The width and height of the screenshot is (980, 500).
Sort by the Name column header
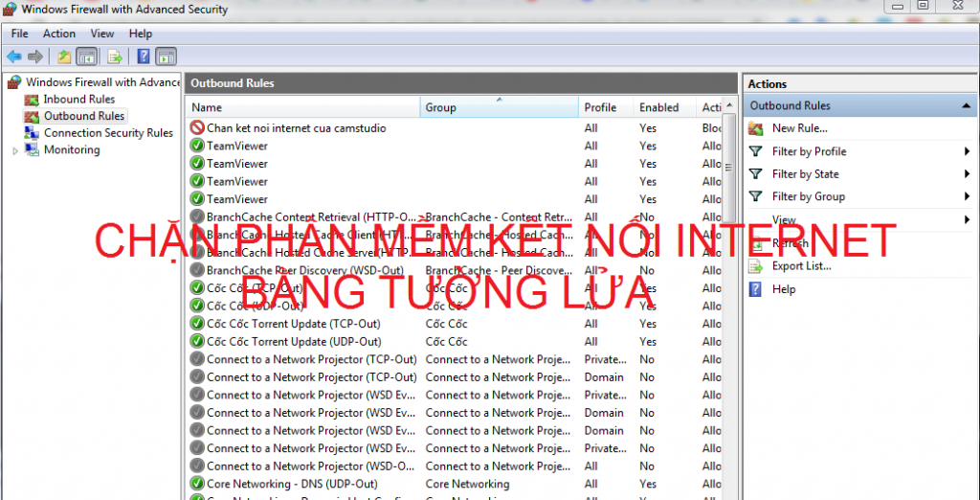[x=303, y=107]
